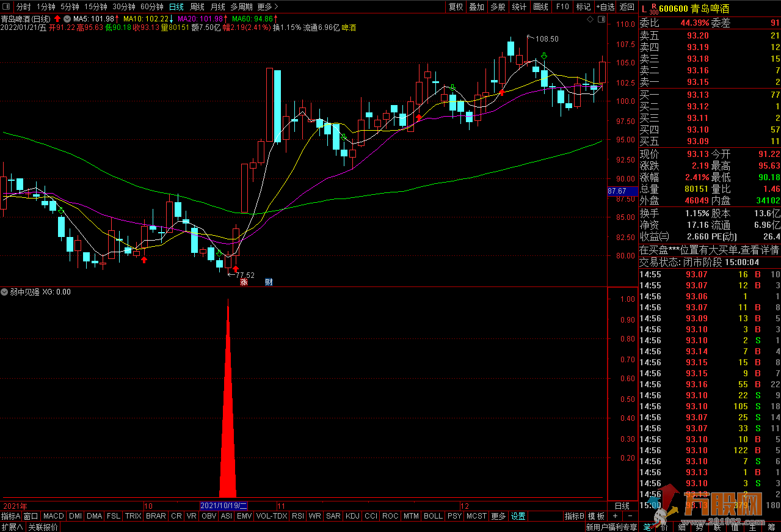
Task: Open 统计 statistics
Action: point(520,7)
